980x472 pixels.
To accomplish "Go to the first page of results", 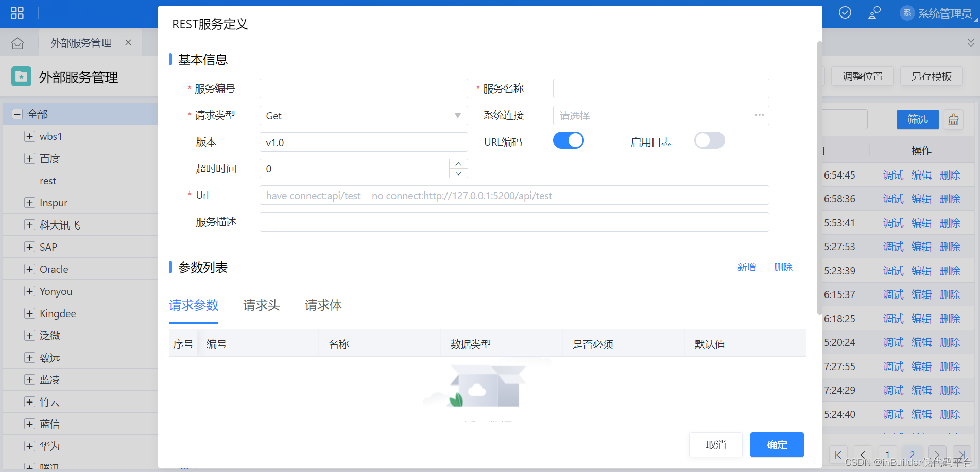I will [x=838, y=455].
